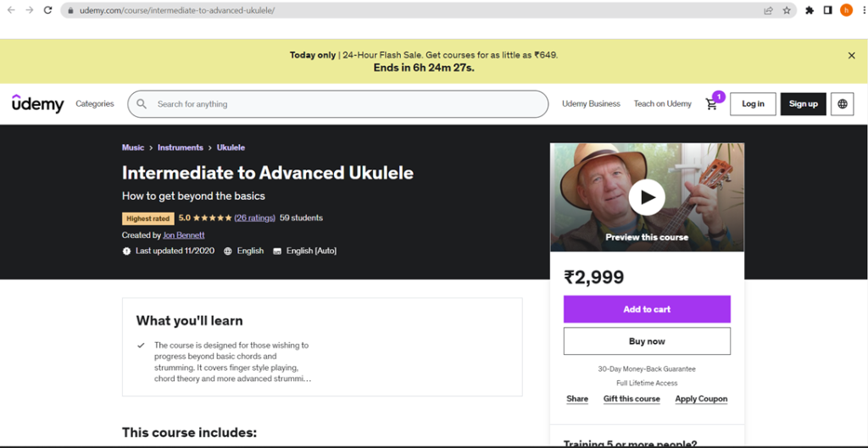
Task: Click the Last updated 11/2020 text
Action: click(x=175, y=252)
